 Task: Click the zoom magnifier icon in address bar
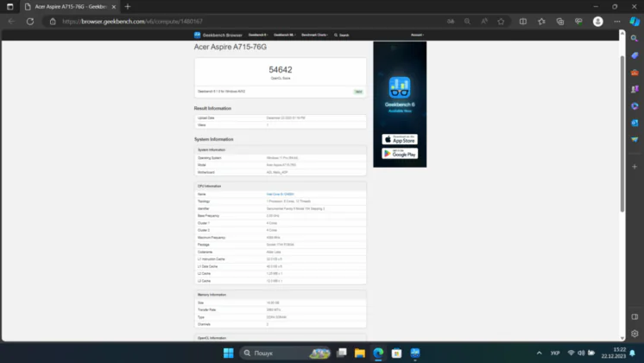(x=467, y=22)
